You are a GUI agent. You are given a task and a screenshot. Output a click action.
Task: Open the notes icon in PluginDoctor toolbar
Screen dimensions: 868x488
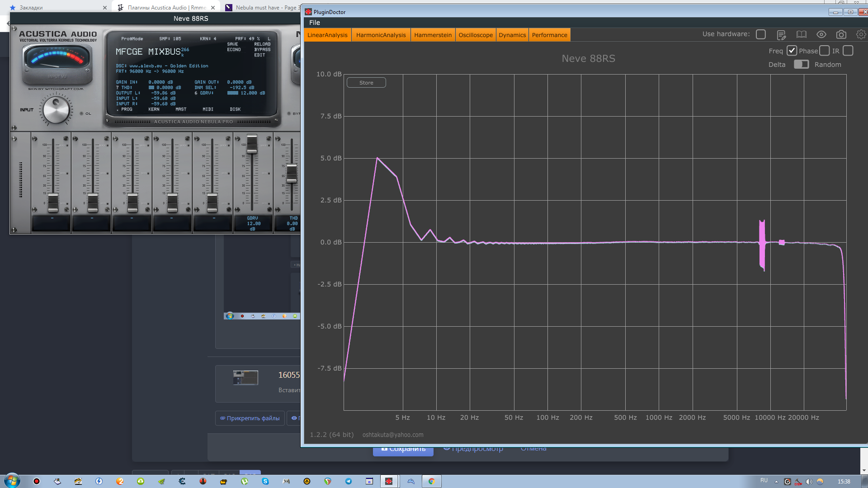click(781, 35)
